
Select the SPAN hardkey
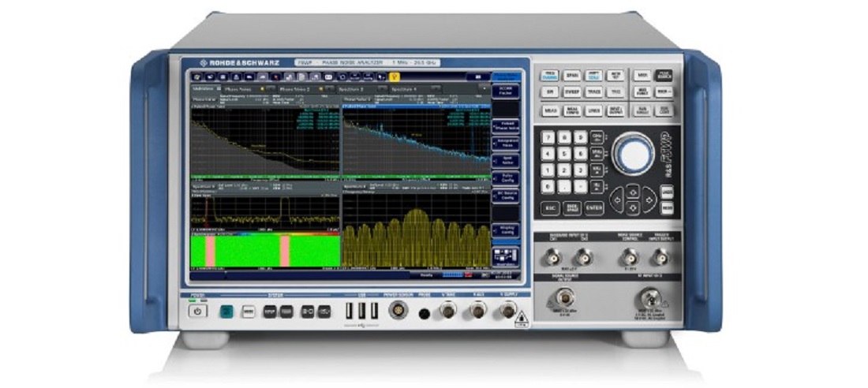[571, 75]
